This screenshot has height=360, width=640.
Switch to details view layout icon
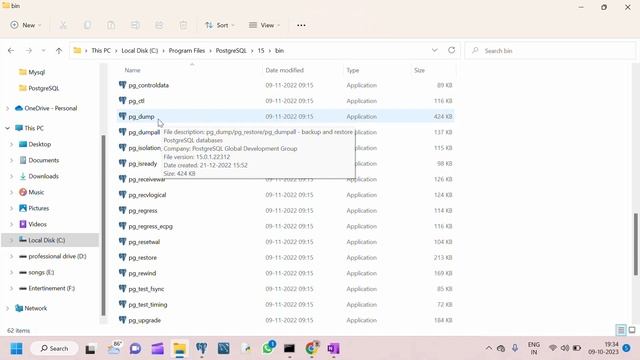[x=621, y=330]
